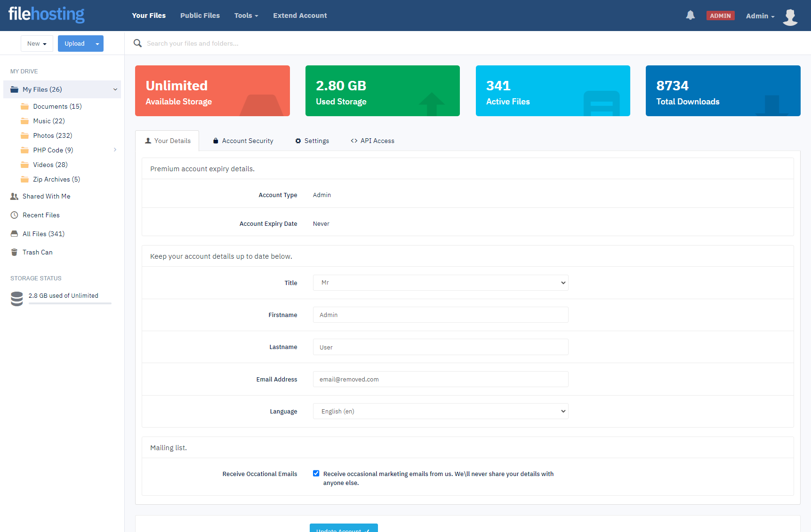This screenshot has height=532, width=811.
Task: Click the New button
Action: [x=37, y=44]
